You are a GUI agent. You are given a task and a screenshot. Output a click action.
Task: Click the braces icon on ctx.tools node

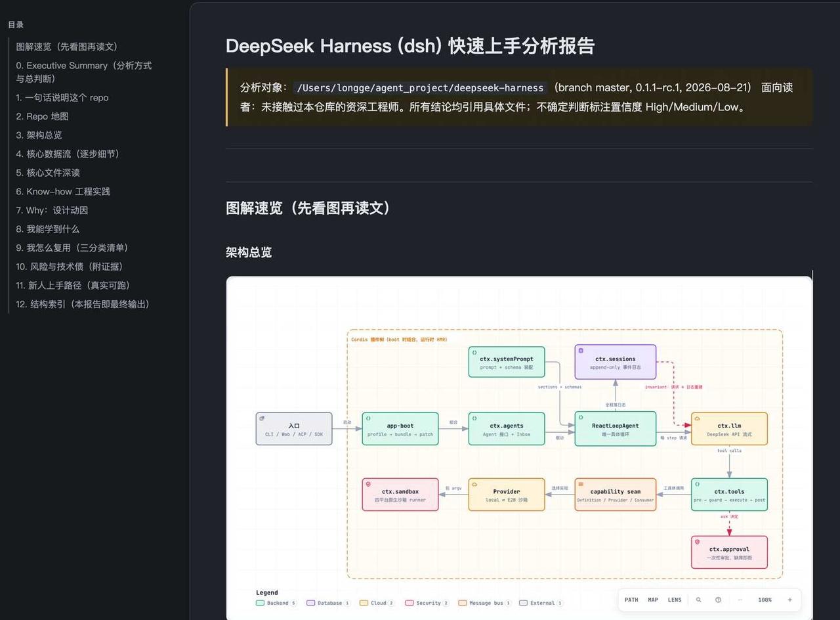pyautogui.click(x=697, y=483)
